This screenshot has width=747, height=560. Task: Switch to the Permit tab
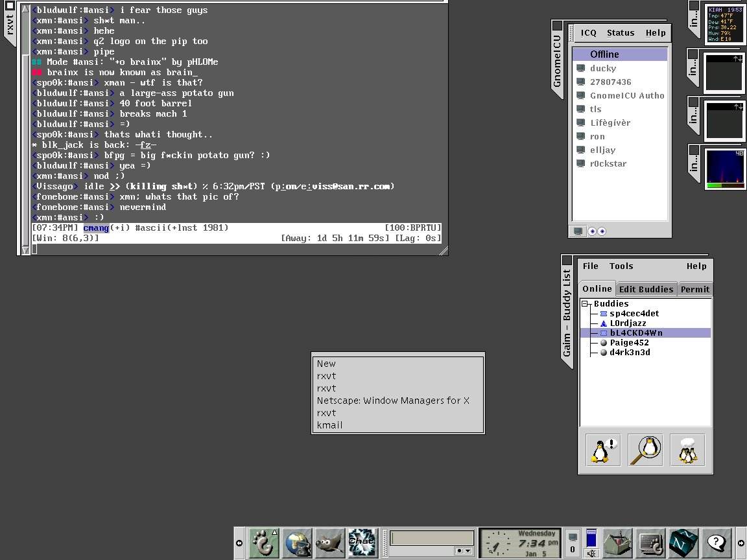tap(694, 289)
